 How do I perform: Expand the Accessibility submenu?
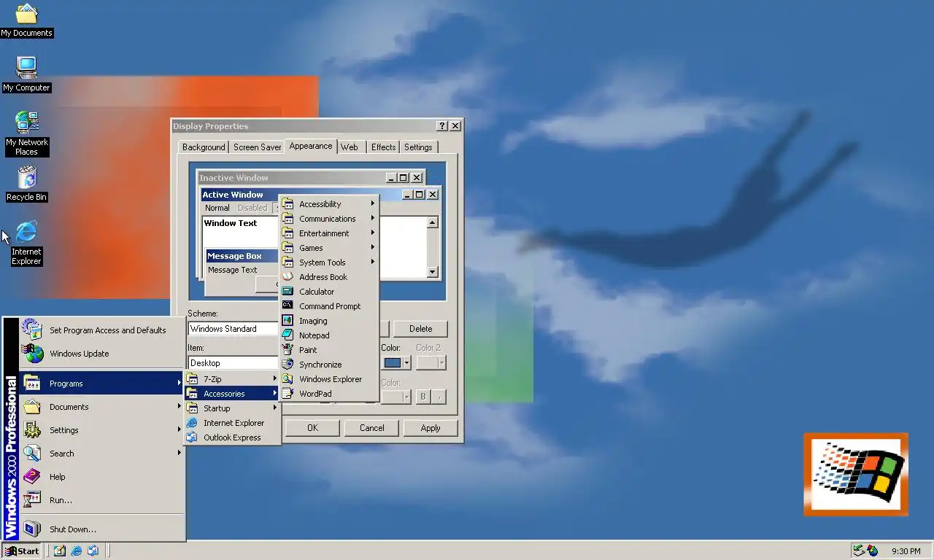coord(328,204)
